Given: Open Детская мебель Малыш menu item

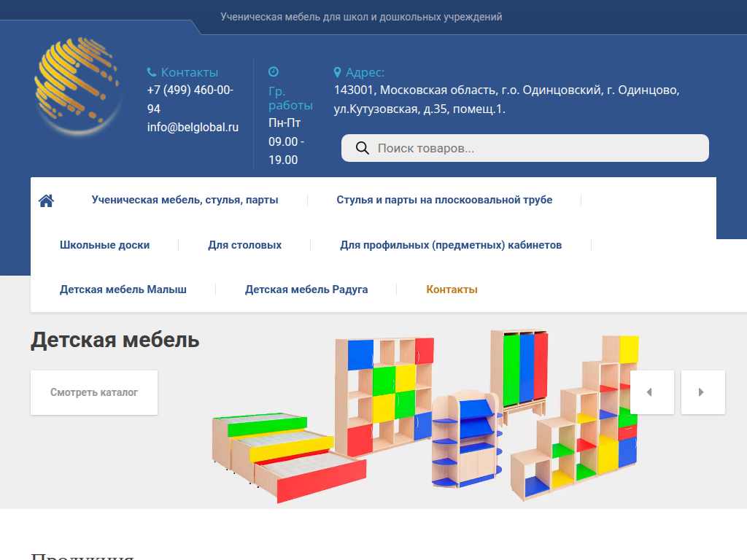Looking at the screenshot, I should click(123, 289).
